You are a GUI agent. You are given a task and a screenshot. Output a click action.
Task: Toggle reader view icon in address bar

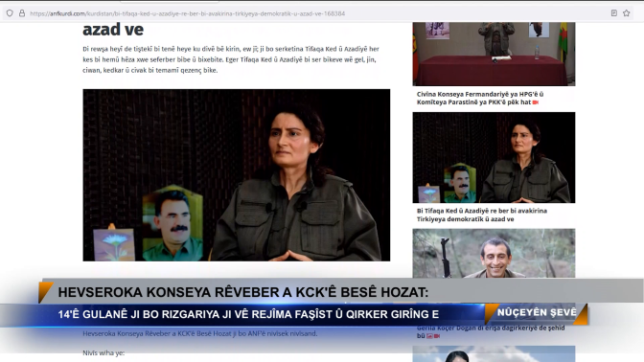pos(614,13)
